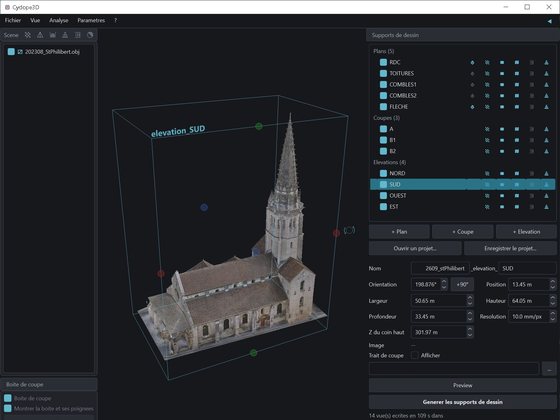The image size is (560, 420).
Task: Click the triangle icon on the FLECHE row
Action: 546,107
